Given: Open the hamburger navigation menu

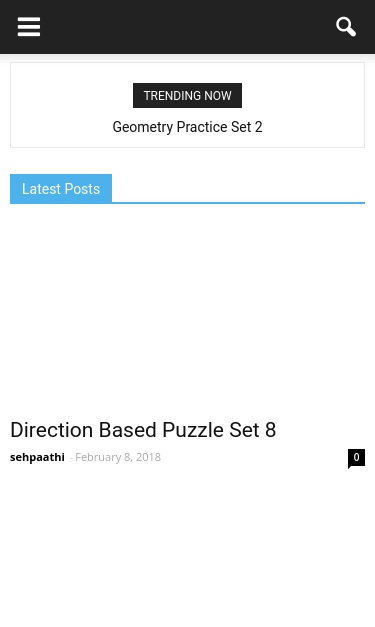Looking at the screenshot, I should tap(29, 27).
